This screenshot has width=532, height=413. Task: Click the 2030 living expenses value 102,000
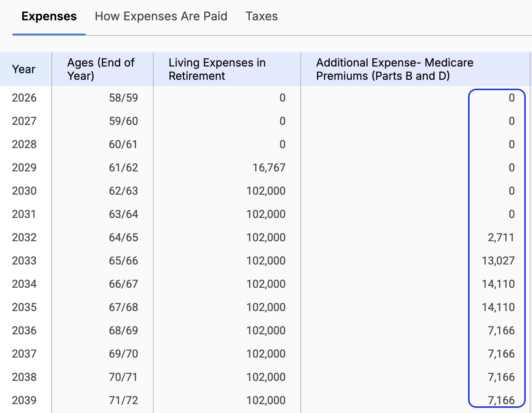click(x=266, y=191)
